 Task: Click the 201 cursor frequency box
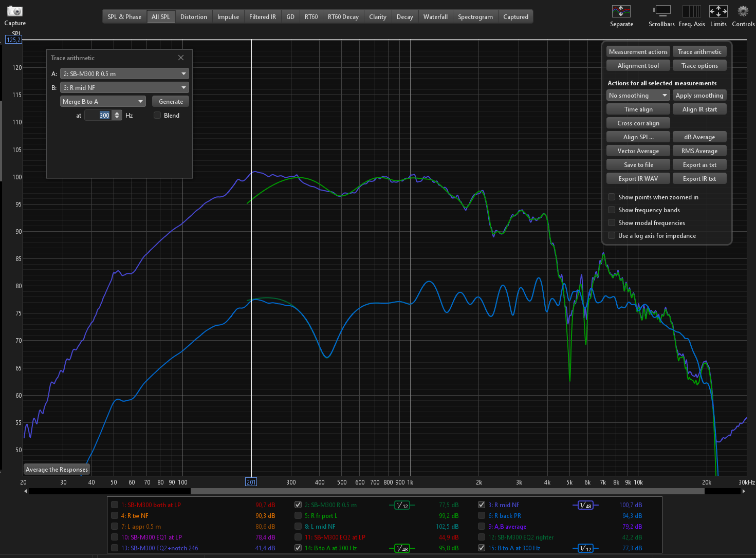[251, 482]
